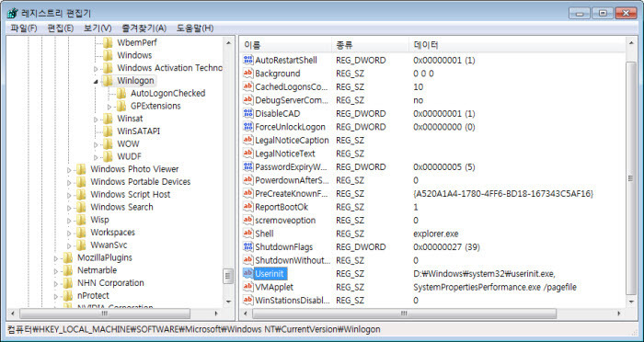Select the PasswordExpiryW... DWORD icon

coord(247,166)
